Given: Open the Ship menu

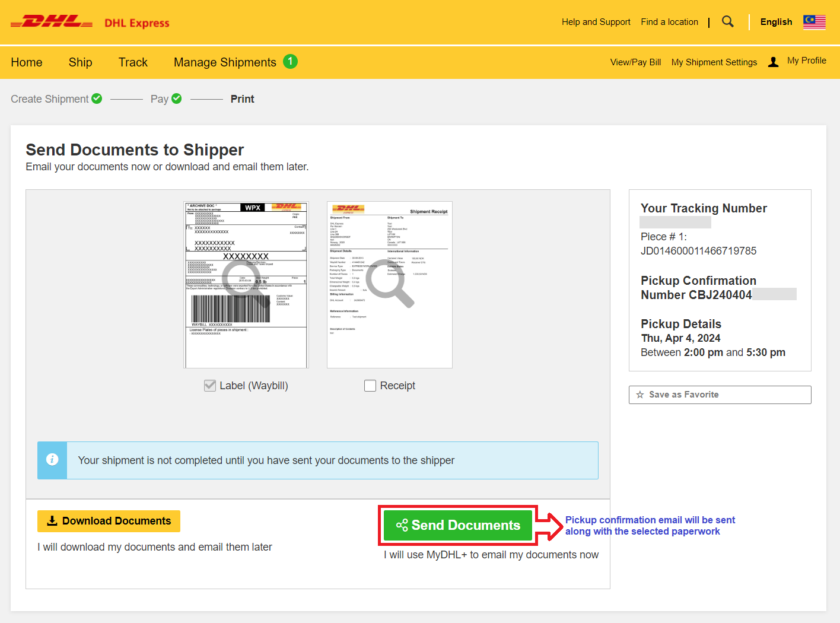Looking at the screenshot, I should pos(80,62).
